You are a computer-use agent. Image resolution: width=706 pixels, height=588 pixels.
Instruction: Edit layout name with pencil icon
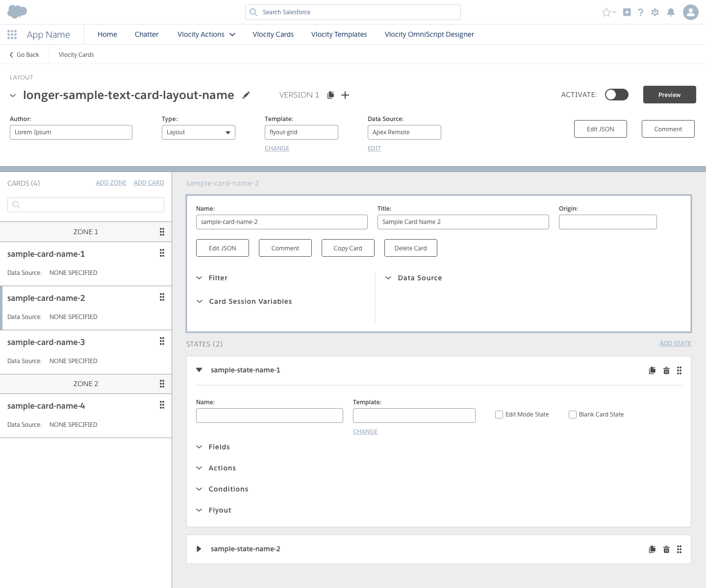tap(246, 95)
